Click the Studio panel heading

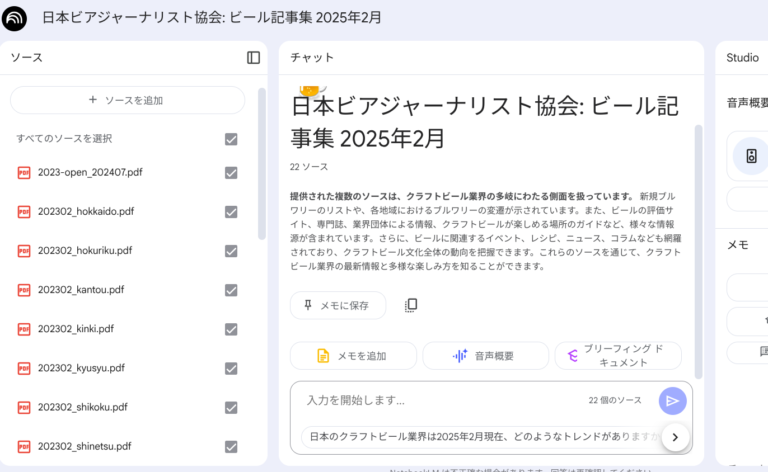743,58
